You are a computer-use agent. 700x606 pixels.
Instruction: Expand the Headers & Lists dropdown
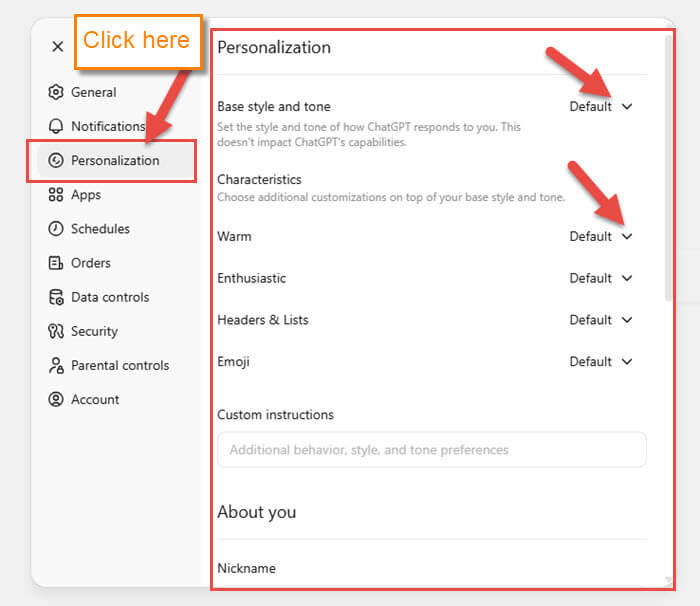click(x=601, y=320)
